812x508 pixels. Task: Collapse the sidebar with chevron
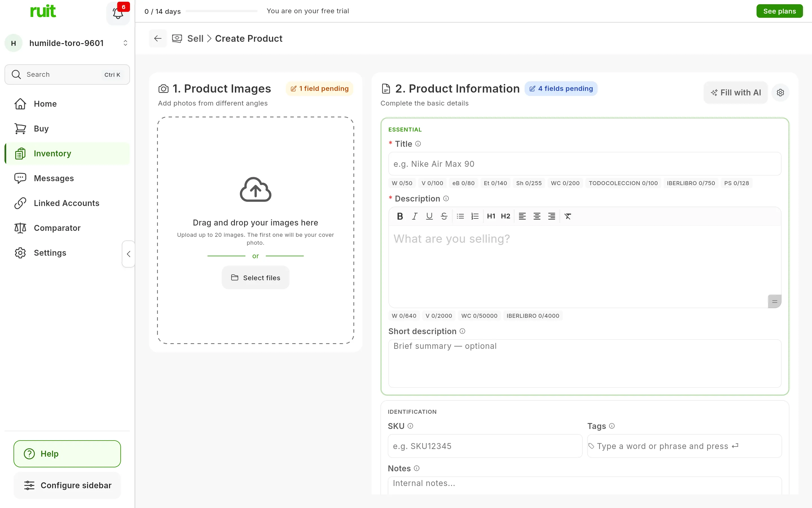129,254
